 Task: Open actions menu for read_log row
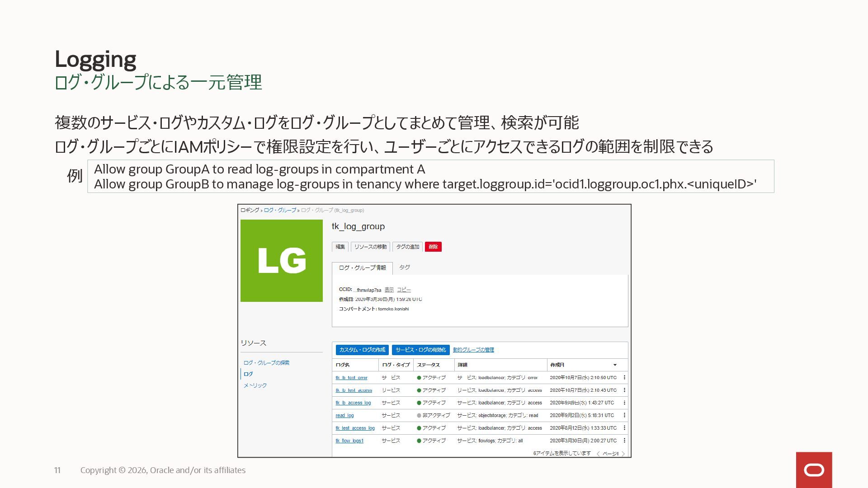[x=624, y=416]
